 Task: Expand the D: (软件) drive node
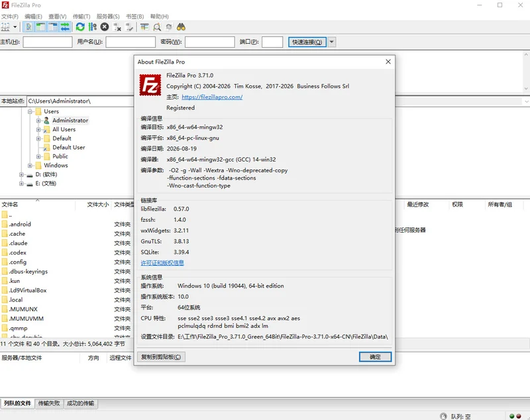(21, 175)
